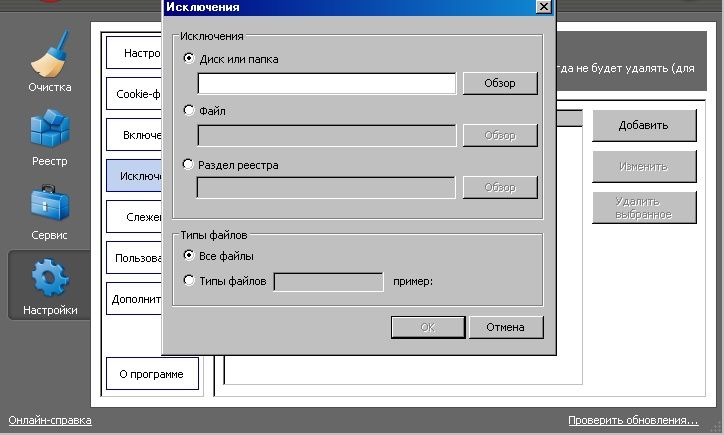Choose the Все файлы radio option
The image size is (724, 435).
[x=189, y=256]
